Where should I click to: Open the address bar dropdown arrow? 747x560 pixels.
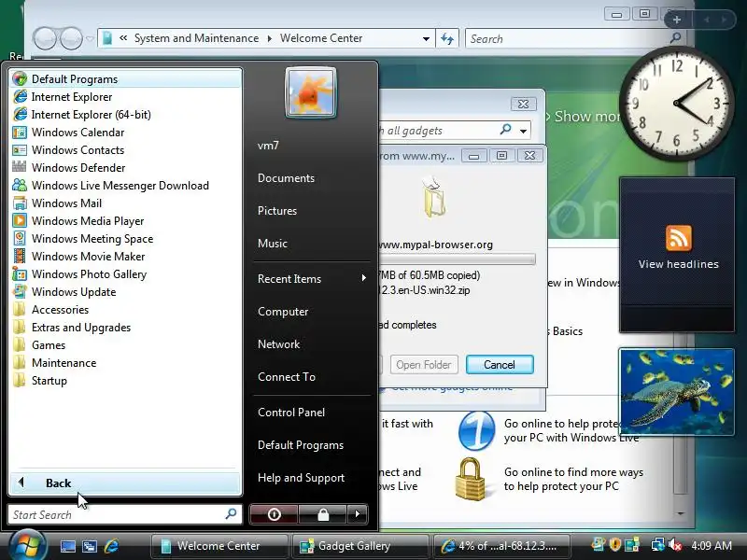click(426, 38)
